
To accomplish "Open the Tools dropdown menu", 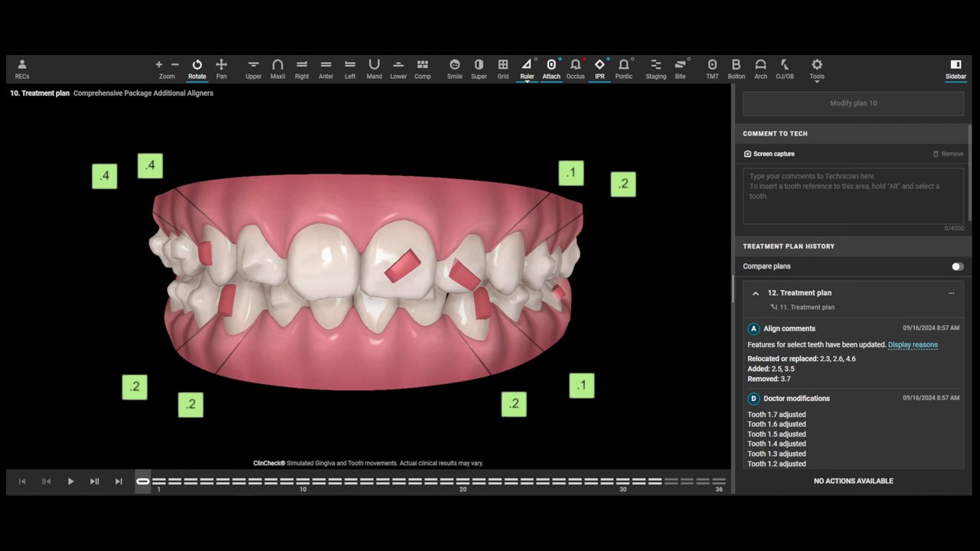I will point(817,69).
